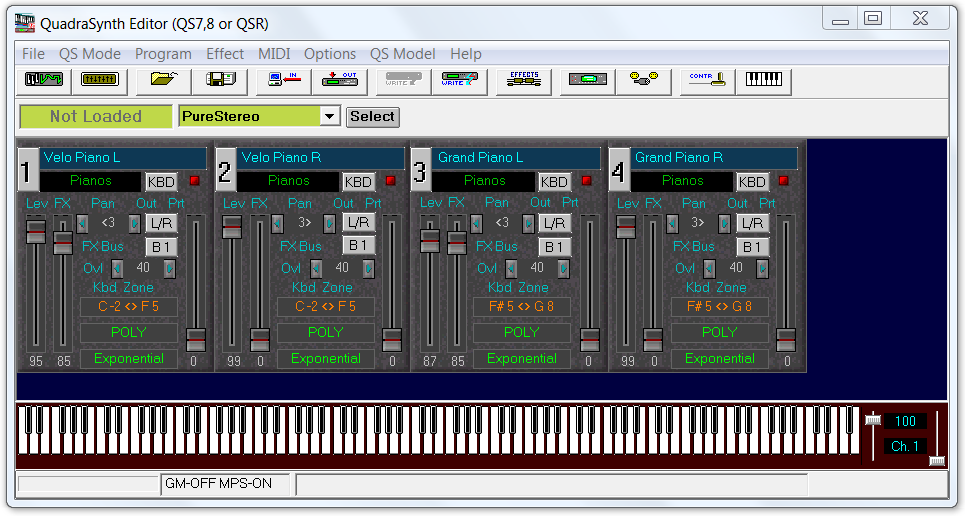Image resolution: width=965 pixels, height=516 pixels.
Task: Click Exponential velocity curve on Velo Piano L
Action: (x=129, y=359)
